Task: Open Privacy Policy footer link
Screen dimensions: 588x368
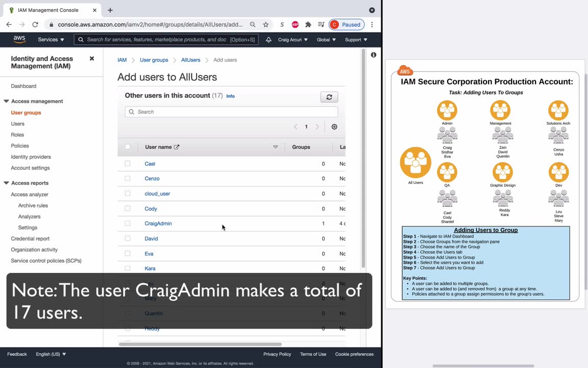Action: 277,354
